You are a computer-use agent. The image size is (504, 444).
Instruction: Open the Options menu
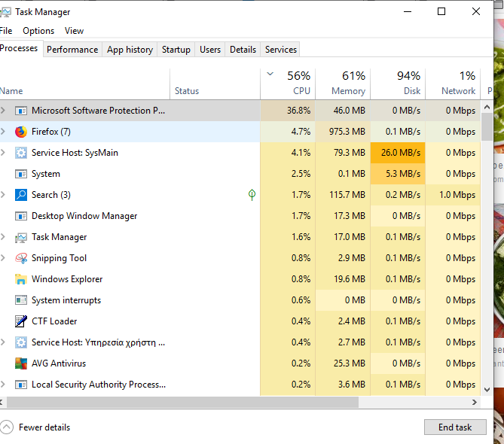(x=38, y=31)
